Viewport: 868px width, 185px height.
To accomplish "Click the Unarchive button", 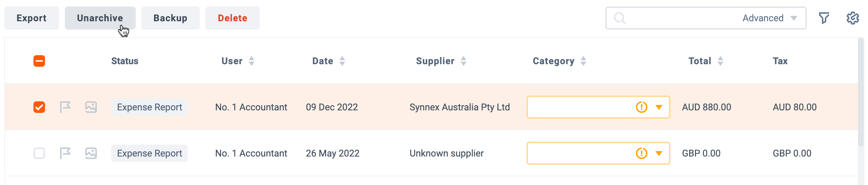I will 100,18.
